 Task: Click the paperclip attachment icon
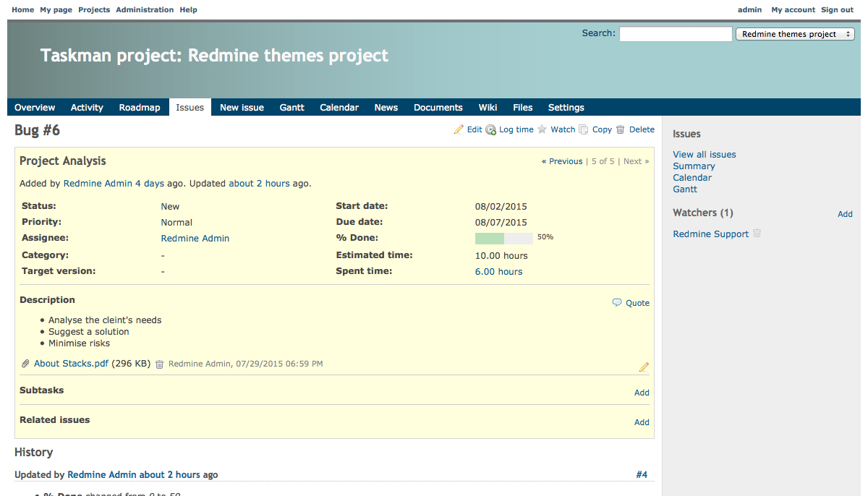(x=25, y=364)
